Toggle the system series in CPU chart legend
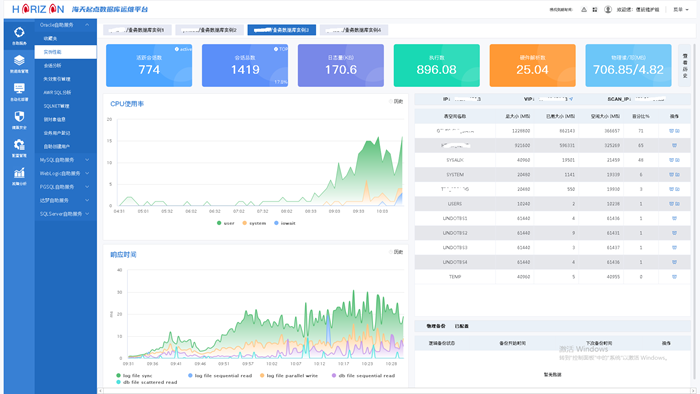The height and width of the screenshot is (394, 700). tap(254, 223)
